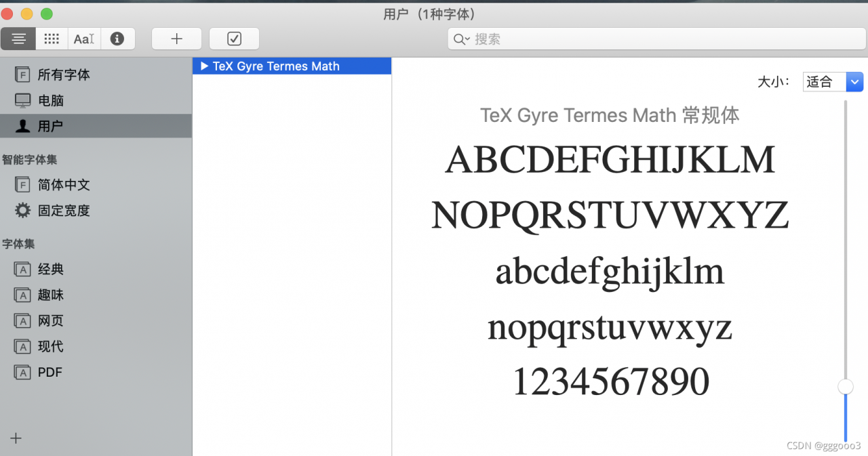The height and width of the screenshot is (456, 868).
Task: Show font information view
Action: pos(117,39)
